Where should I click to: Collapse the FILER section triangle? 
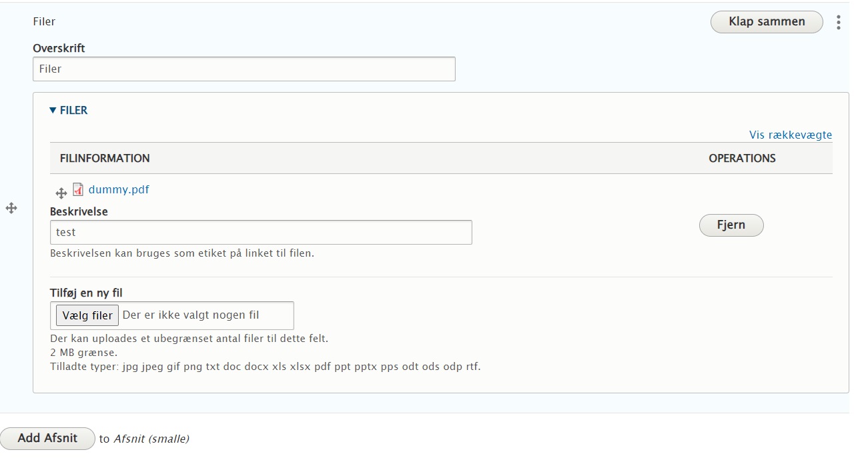coord(53,111)
